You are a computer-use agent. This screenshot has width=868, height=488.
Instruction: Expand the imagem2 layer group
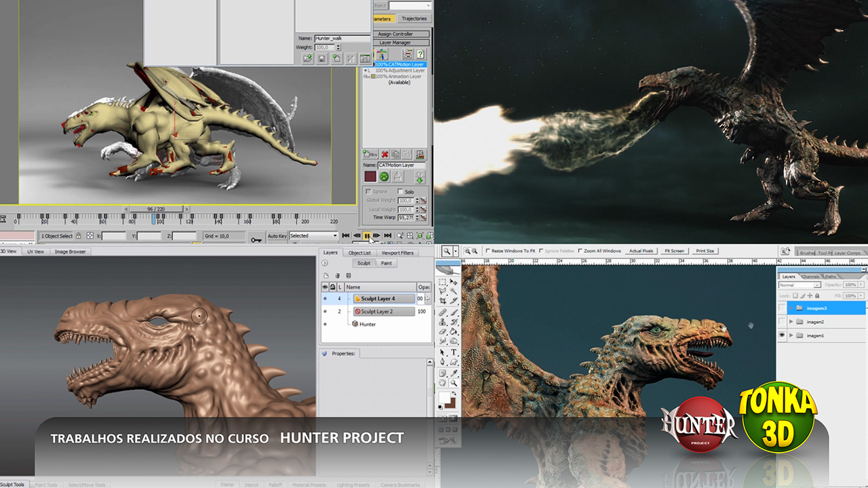pyautogui.click(x=791, y=322)
